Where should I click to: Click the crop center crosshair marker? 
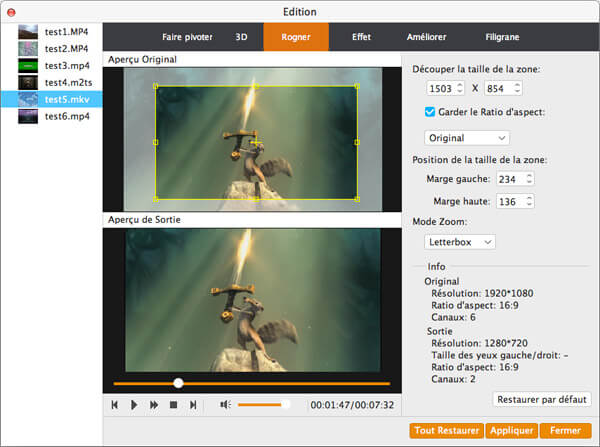point(256,143)
